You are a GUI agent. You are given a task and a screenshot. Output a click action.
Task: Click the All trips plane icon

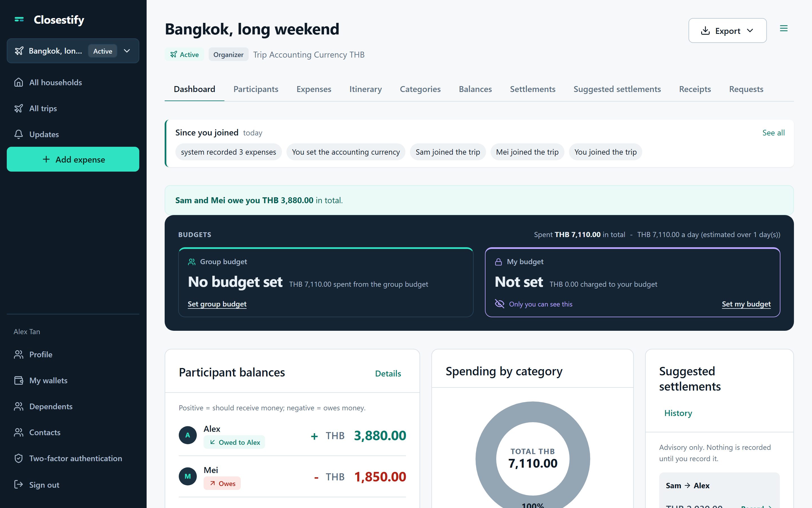tap(19, 108)
